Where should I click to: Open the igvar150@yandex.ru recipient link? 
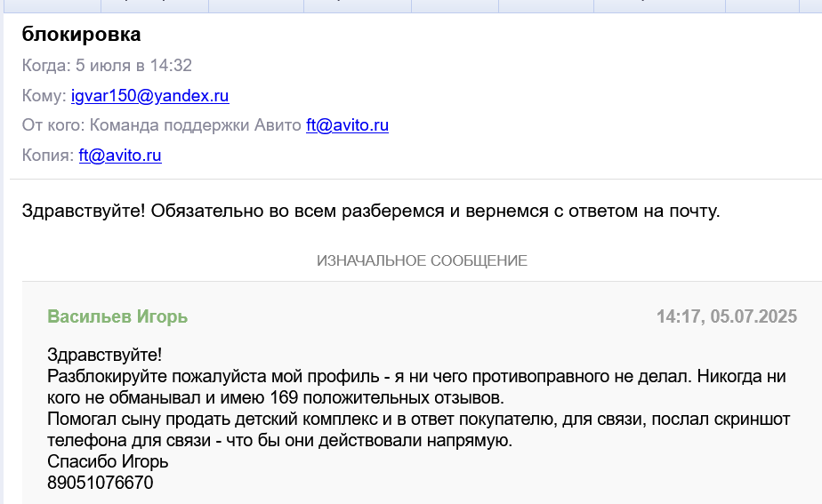click(x=150, y=96)
